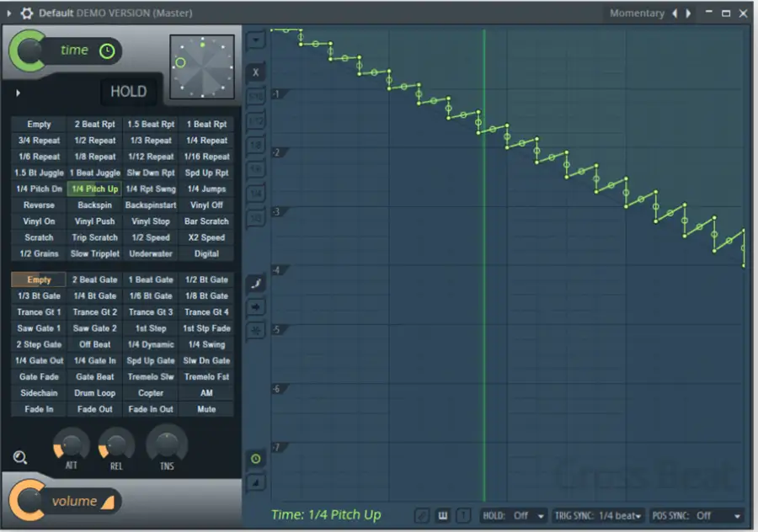The image size is (758, 532).
Task: Click the arrow smoothing tool icon
Action: (x=256, y=307)
